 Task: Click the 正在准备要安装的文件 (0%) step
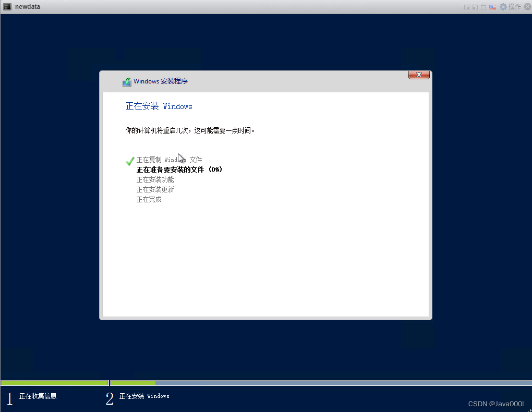(179, 169)
